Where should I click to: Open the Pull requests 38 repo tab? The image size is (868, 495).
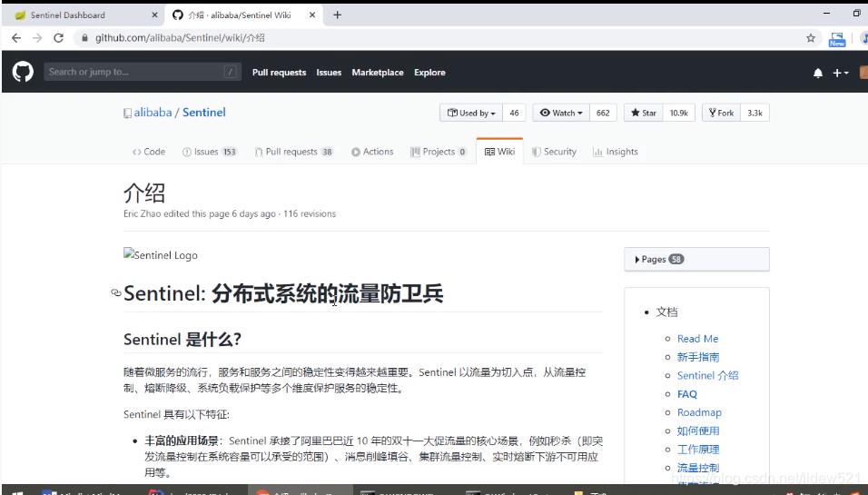[x=294, y=152]
